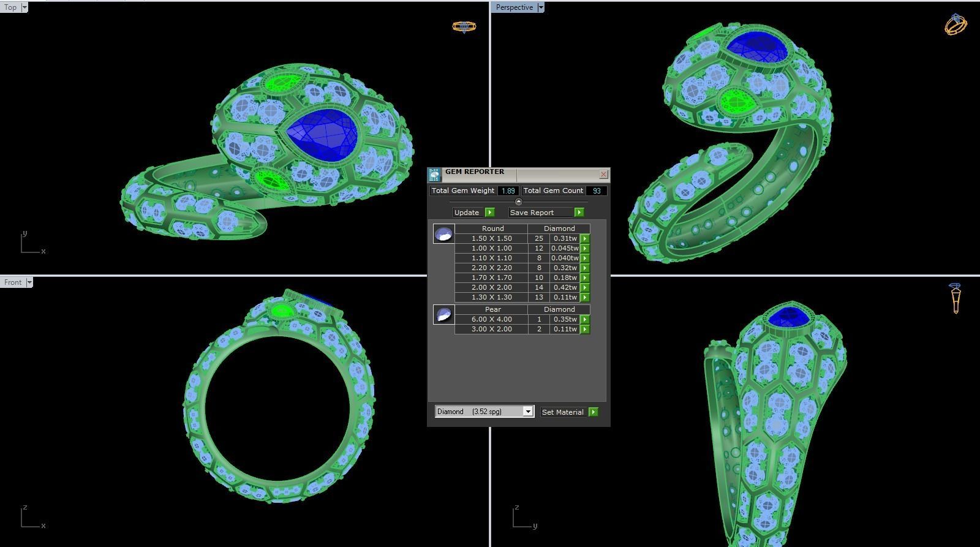Click the round gem thumbnail icon
The image size is (980, 547).
443,233
